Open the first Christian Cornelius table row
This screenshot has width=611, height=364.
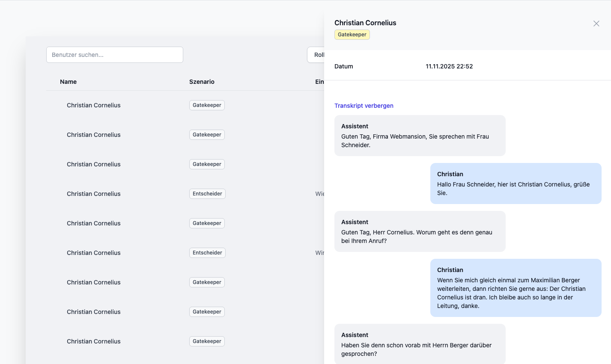[94, 105]
